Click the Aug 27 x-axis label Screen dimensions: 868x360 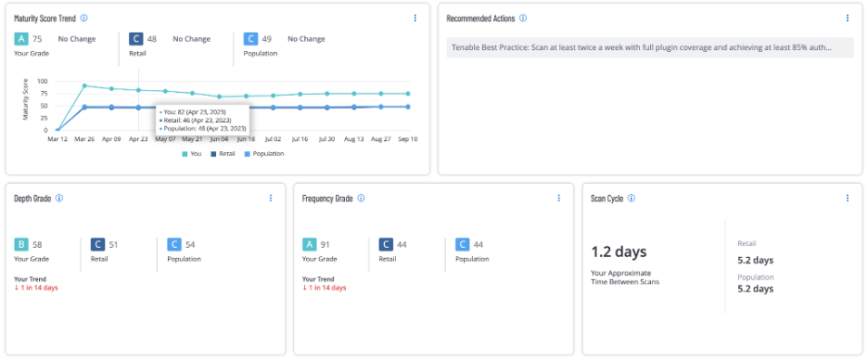(381, 139)
